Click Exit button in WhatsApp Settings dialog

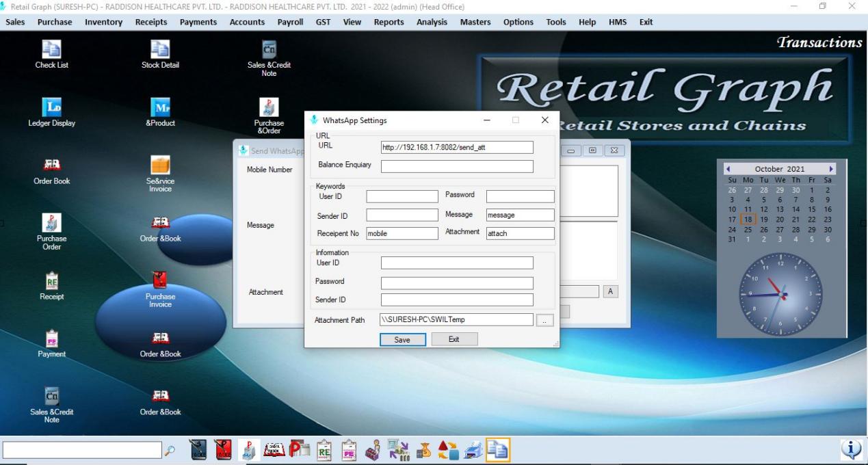454,339
